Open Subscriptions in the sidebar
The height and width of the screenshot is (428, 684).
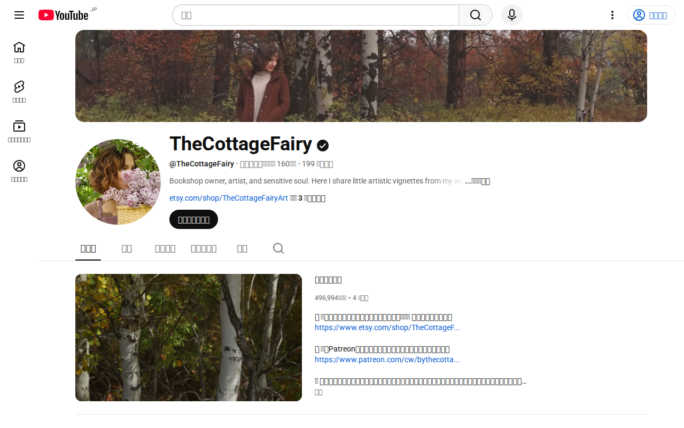click(x=19, y=131)
